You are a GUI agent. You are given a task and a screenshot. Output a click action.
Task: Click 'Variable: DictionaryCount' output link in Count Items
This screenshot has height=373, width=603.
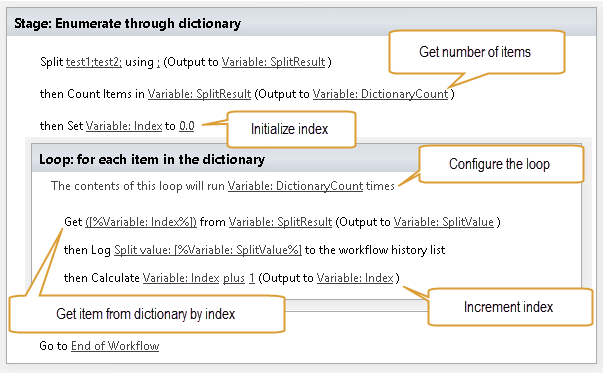point(381,94)
